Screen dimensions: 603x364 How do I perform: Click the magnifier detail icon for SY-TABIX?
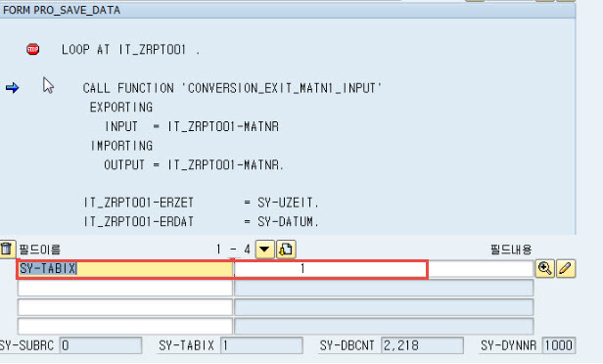point(544,268)
